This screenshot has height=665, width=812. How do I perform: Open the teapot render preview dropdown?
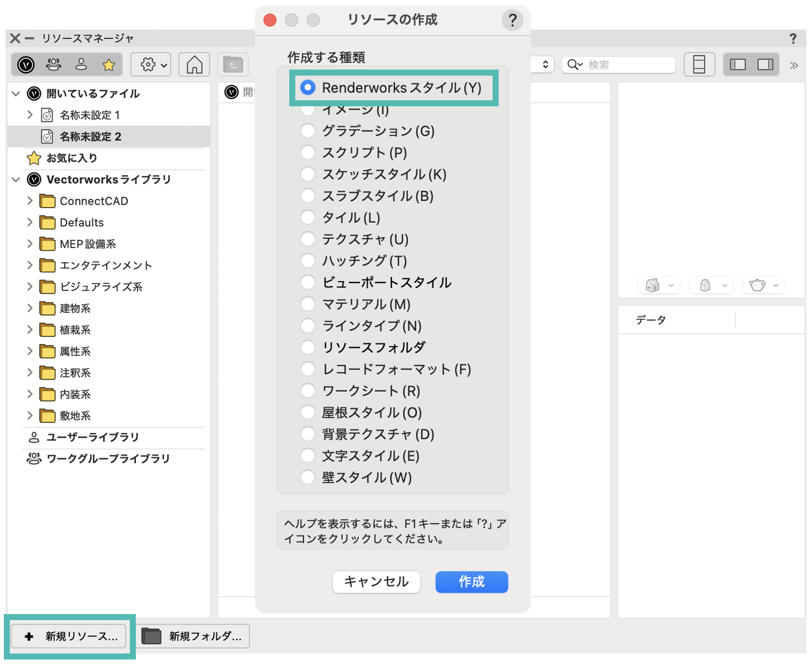[x=764, y=285]
